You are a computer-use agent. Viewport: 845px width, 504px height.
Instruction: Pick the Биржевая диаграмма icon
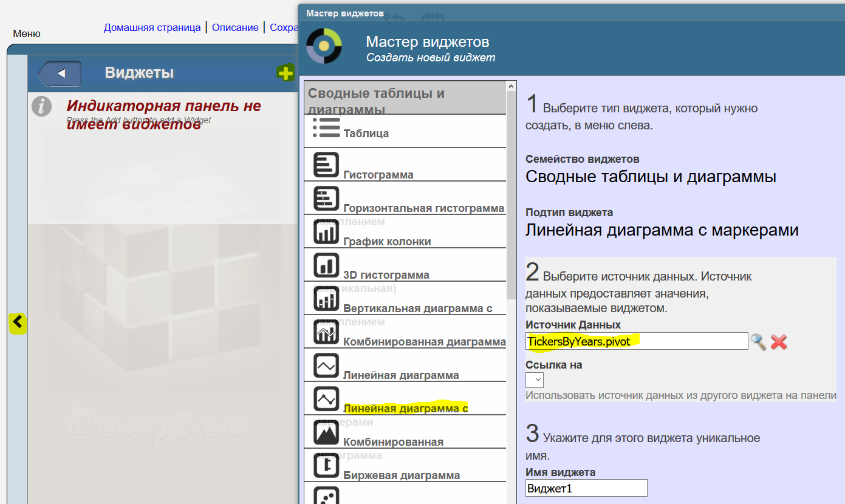(326, 465)
